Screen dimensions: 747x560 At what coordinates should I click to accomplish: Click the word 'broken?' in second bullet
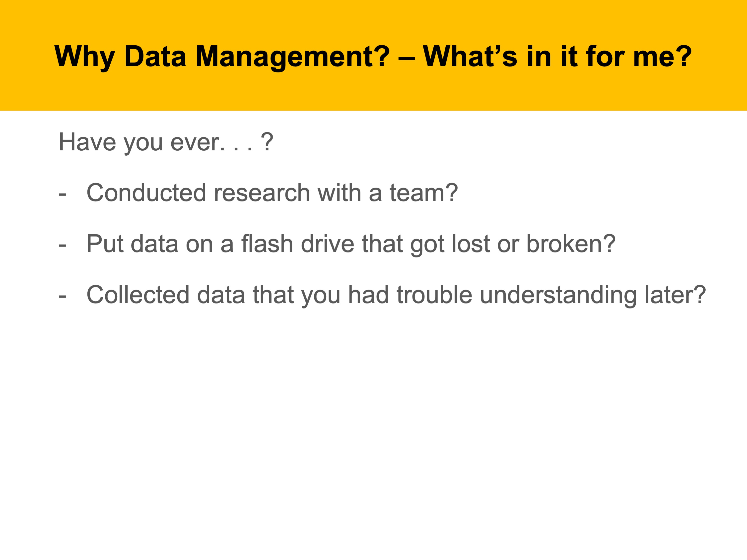click(x=571, y=244)
